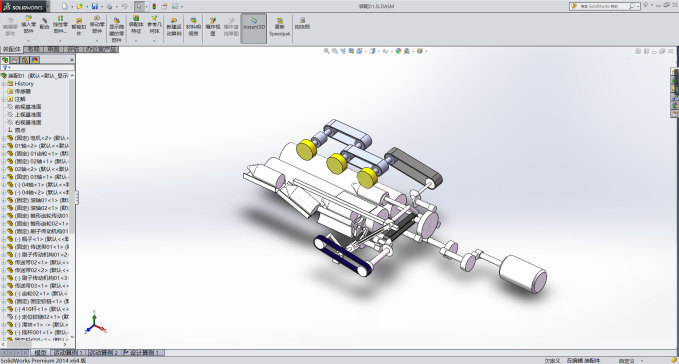Screen dimensions: 679x364
Task: Click the Save icon in title bar
Action: (94, 6)
